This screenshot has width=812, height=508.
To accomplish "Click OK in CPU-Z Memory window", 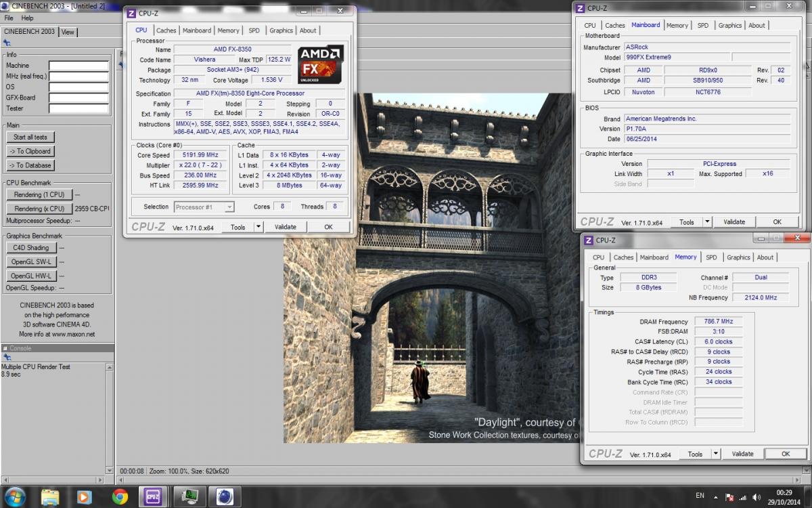I will pos(786,454).
